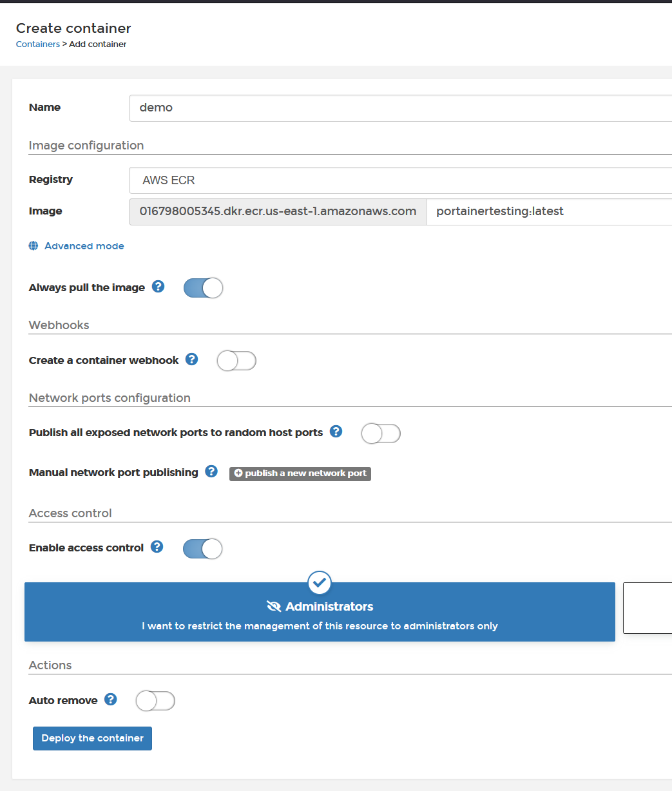Show help for Enable access control
The width and height of the screenshot is (672, 791).
coord(157,547)
